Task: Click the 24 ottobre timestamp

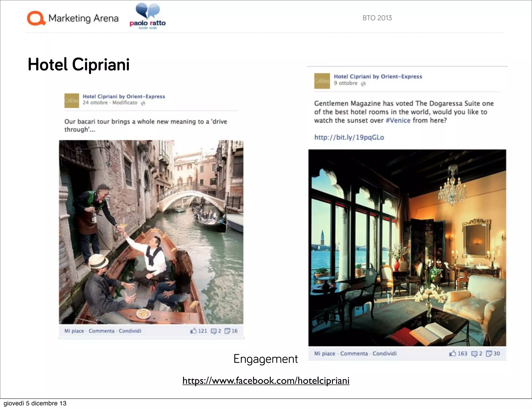Action: click(x=95, y=103)
